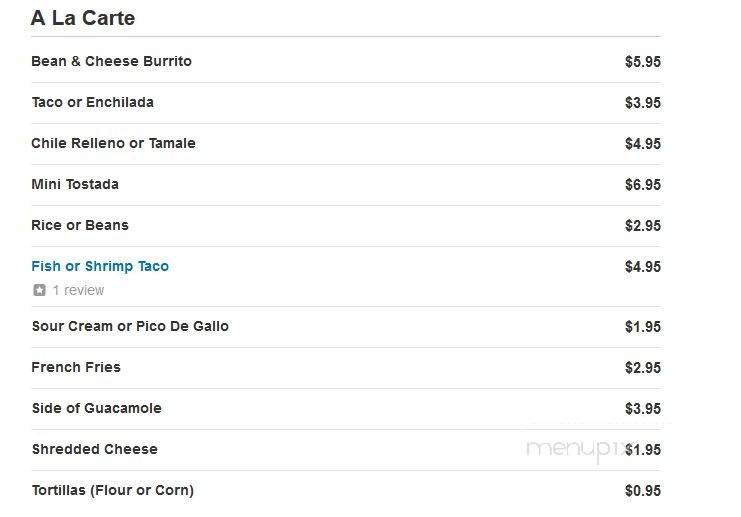Click the Shredded Cheese item

click(94, 449)
